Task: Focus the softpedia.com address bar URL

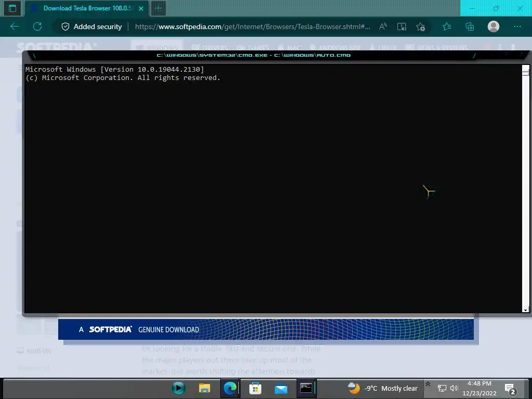Action: 252,26
